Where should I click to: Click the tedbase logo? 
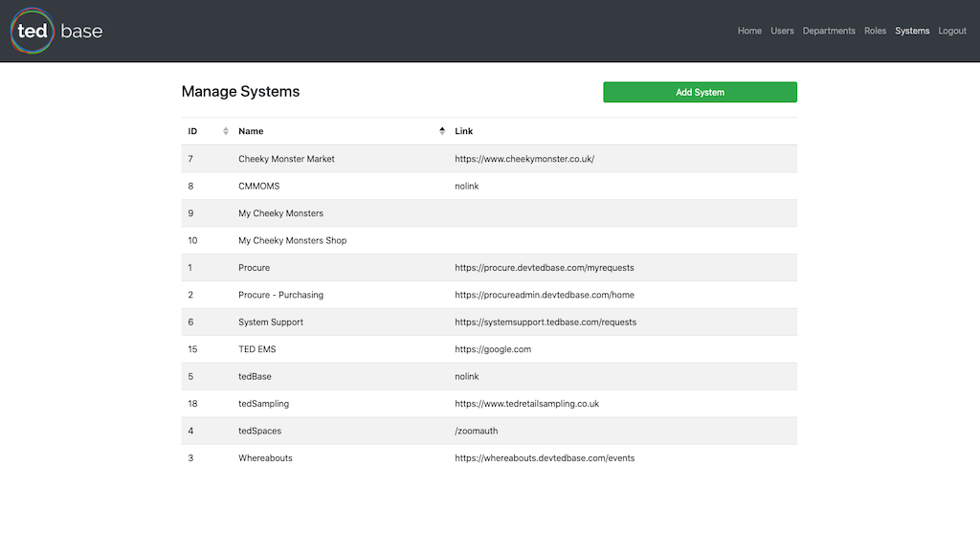pos(56,31)
